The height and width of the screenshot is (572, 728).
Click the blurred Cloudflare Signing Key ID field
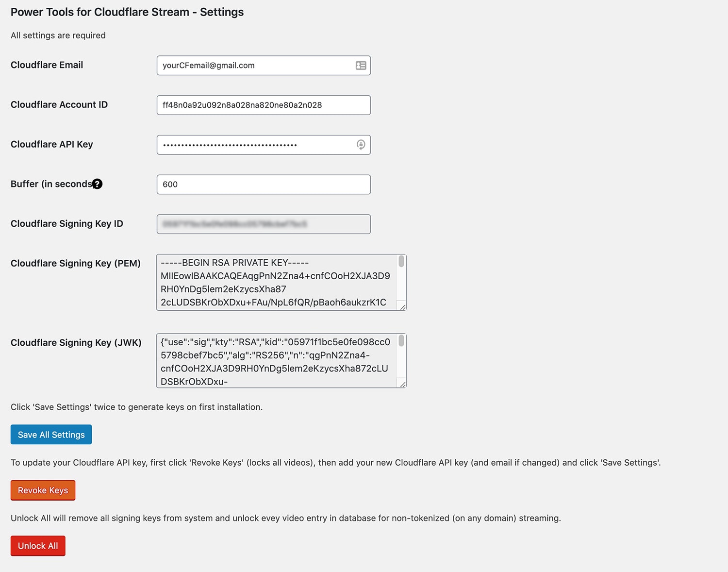click(x=264, y=224)
